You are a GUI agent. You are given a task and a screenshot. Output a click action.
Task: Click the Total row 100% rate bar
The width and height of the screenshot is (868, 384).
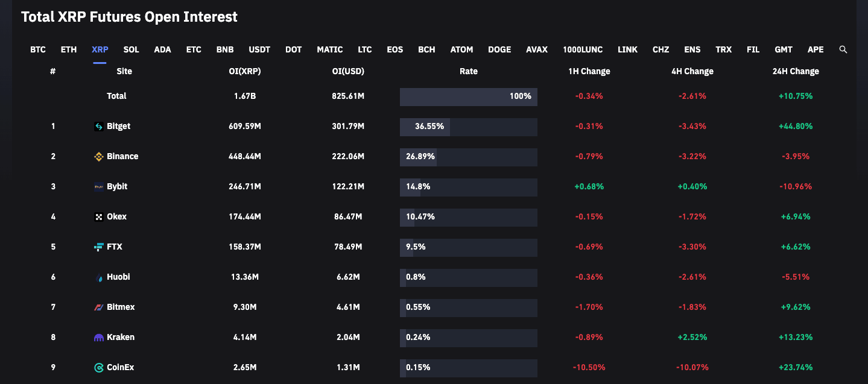468,96
